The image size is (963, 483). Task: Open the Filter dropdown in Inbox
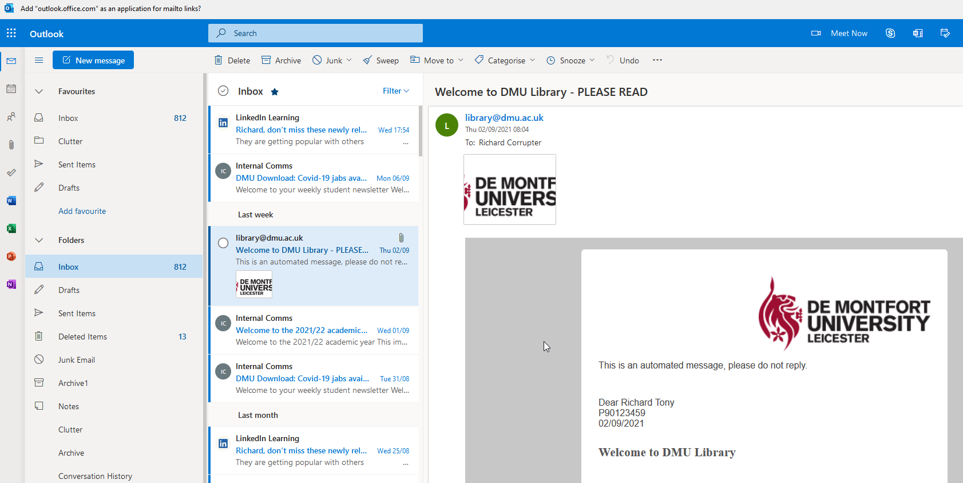[x=396, y=91]
